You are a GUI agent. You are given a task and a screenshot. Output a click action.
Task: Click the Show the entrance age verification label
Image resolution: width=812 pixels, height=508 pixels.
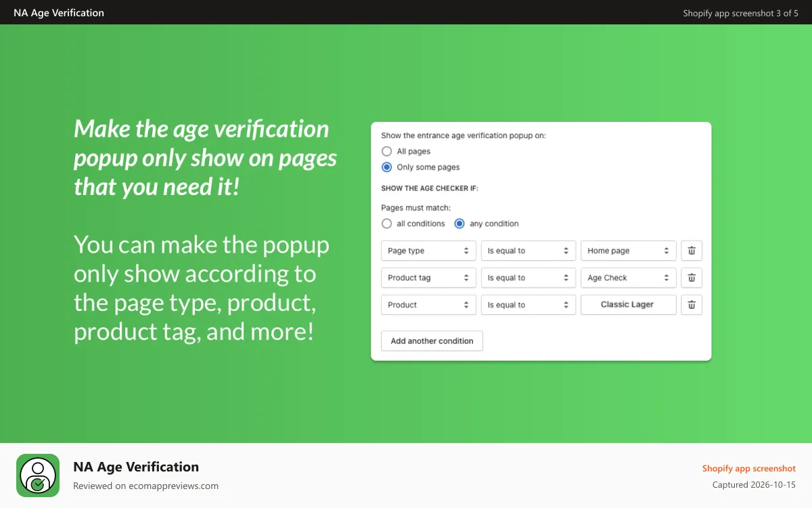tap(464, 135)
